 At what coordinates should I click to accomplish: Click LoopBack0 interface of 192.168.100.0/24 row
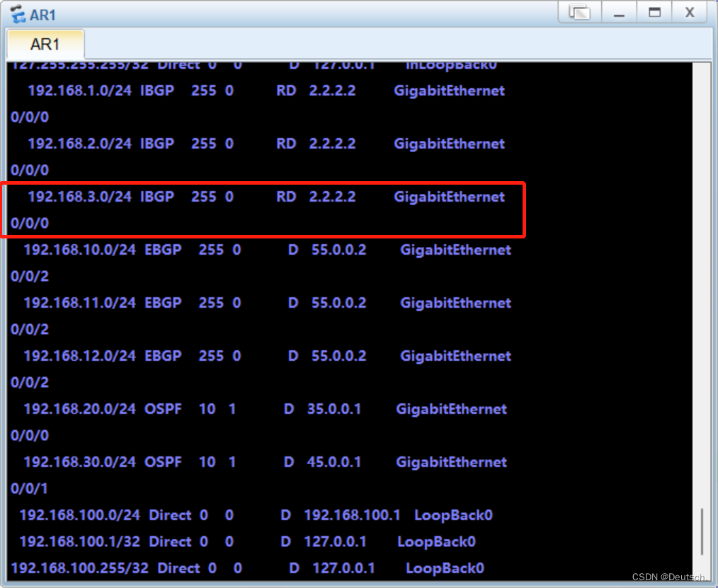[x=453, y=515]
